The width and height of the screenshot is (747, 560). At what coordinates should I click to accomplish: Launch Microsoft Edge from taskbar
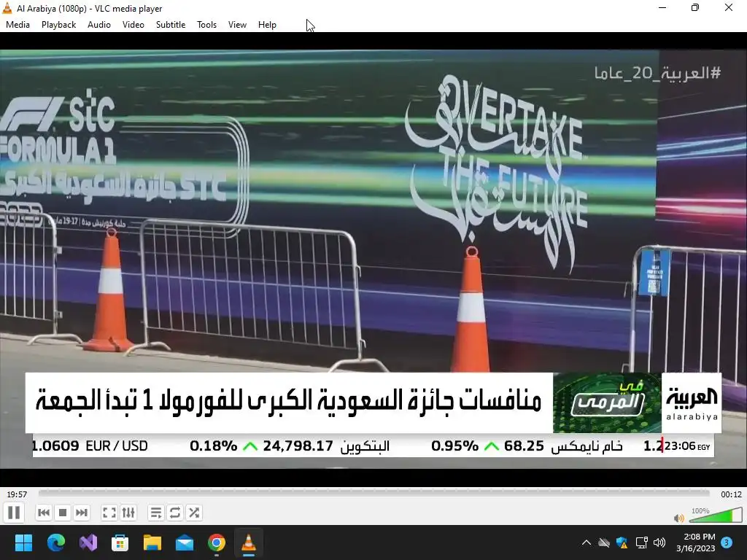[x=55, y=542]
